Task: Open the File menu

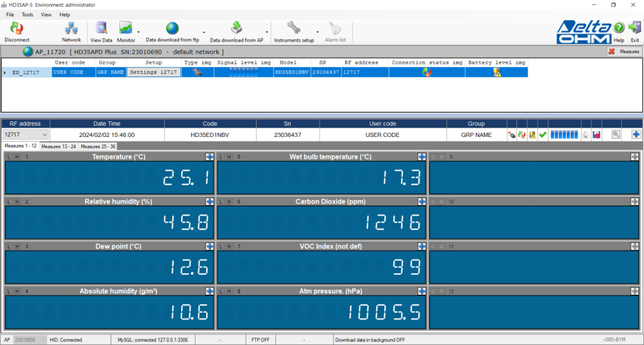Action: pos(10,14)
